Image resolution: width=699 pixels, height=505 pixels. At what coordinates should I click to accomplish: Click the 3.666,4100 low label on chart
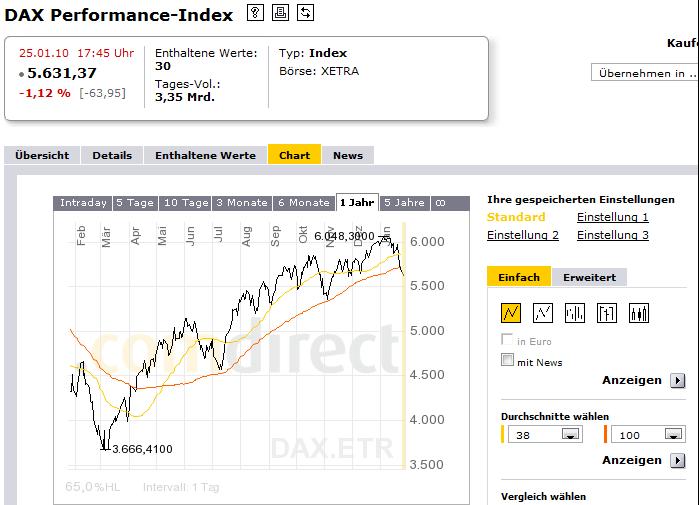(x=142, y=449)
